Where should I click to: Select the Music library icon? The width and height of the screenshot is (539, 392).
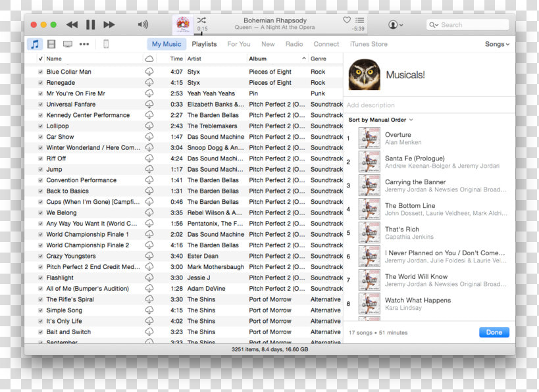35,44
